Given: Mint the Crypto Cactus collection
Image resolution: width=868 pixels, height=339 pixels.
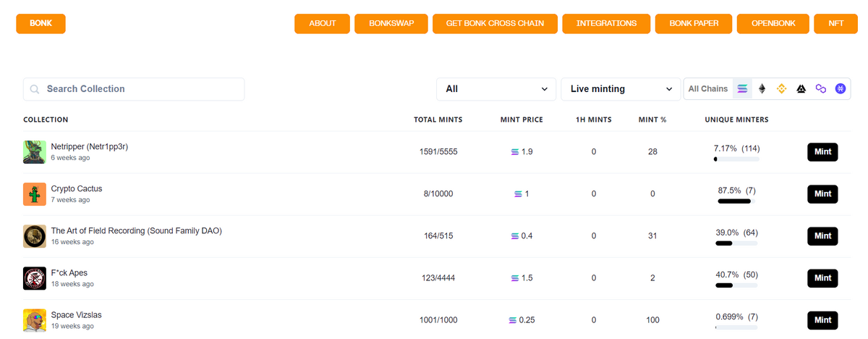Looking at the screenshot, I should 822,194.
